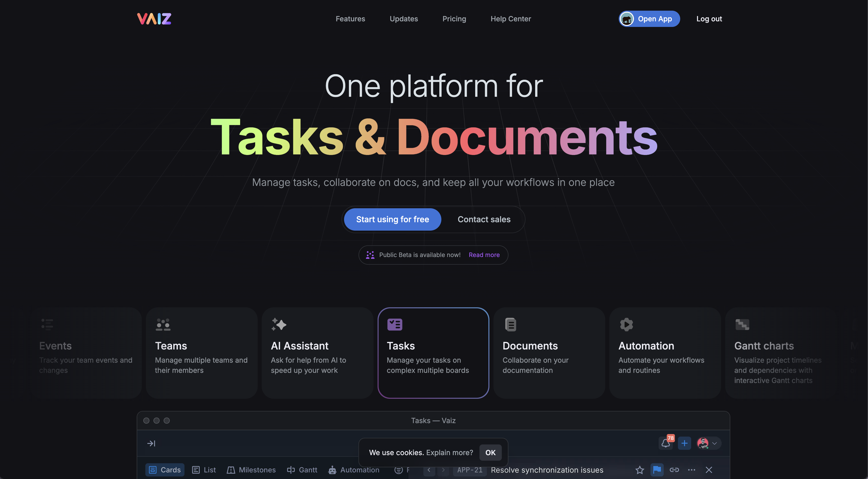This screenshot has height=479, width=868.
Task: Click the user avatar in Open App
Action: click(627, 19)
